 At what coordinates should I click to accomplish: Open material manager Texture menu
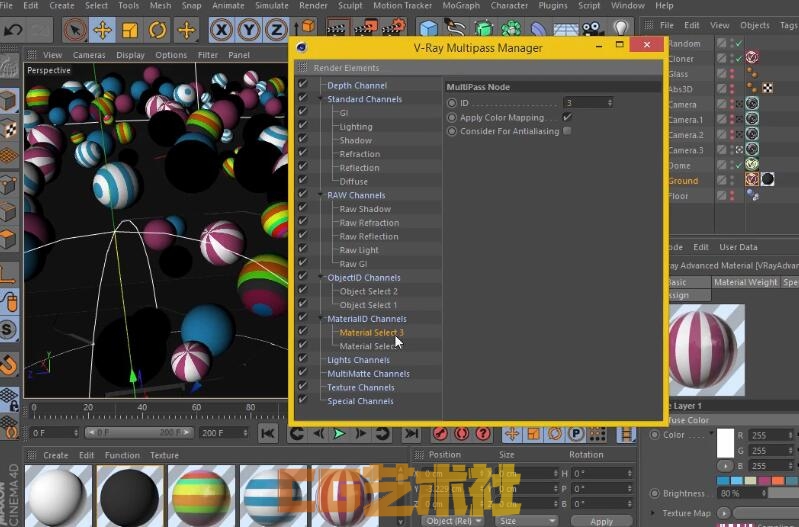pyautogui.click(x=164, y=455)
